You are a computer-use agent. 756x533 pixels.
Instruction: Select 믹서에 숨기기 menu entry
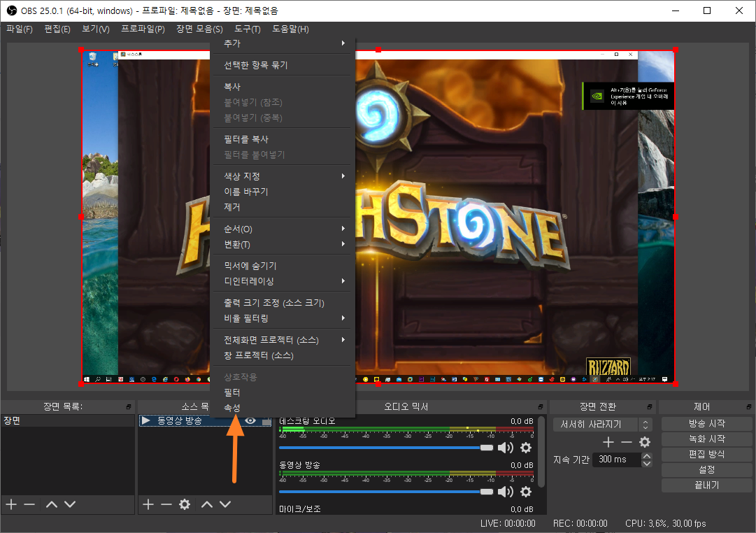(284, 265)
